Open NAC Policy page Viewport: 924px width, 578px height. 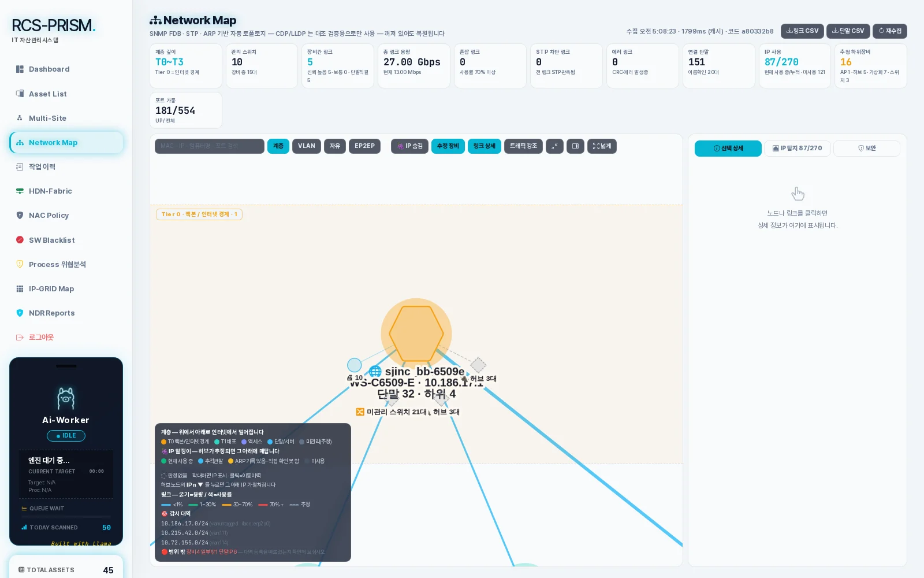coord(66,215)
